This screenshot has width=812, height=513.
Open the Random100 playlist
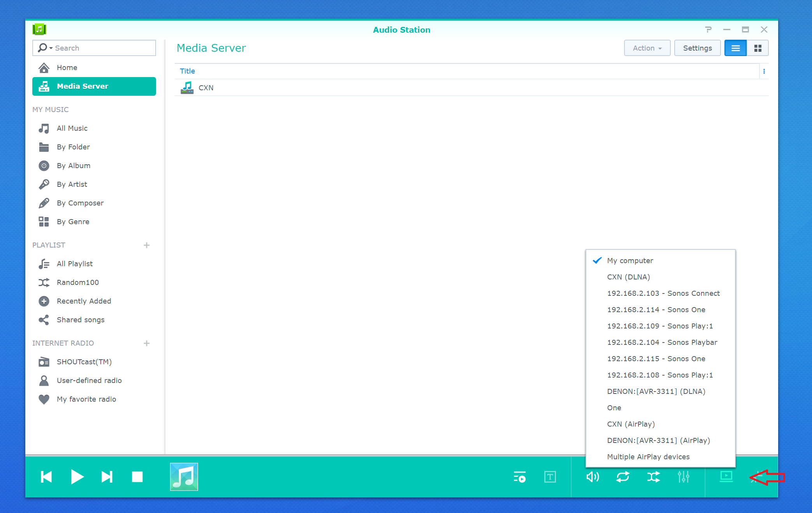coord(94,283)
